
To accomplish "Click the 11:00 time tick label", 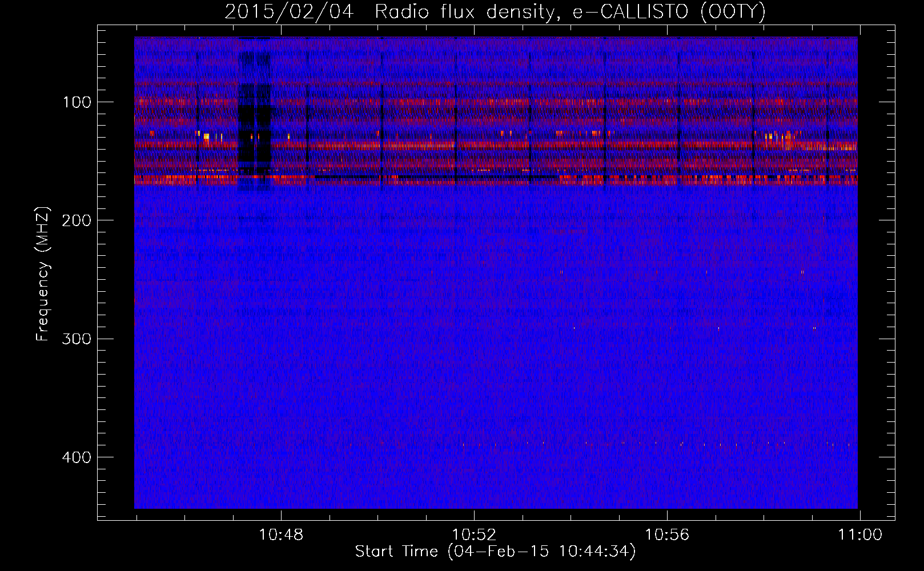I will [x=860, y=535].
